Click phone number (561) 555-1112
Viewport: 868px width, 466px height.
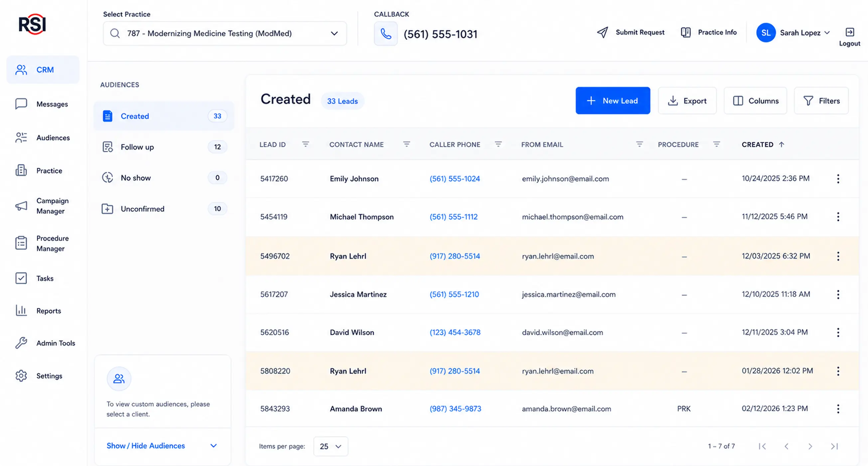(454, 217)
